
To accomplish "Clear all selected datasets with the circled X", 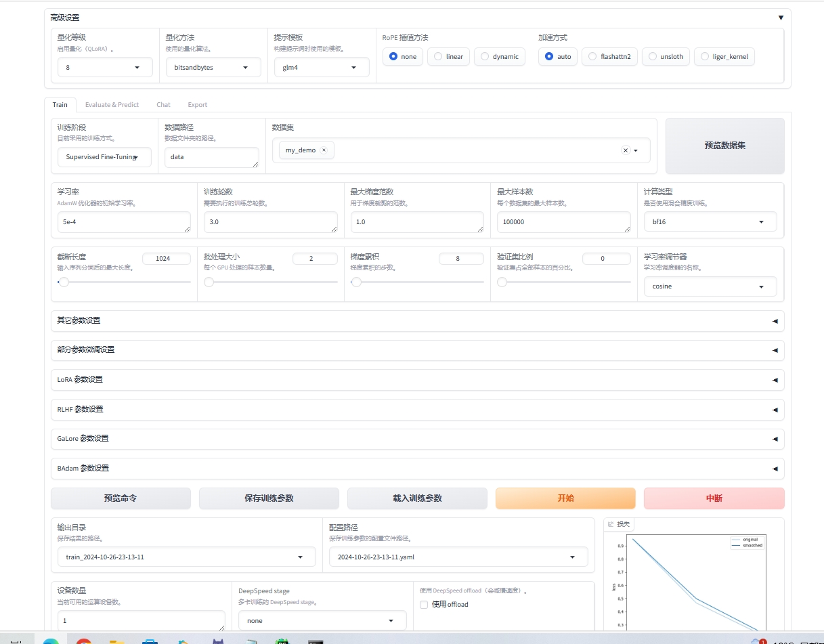I will click(x=626, y=150).
